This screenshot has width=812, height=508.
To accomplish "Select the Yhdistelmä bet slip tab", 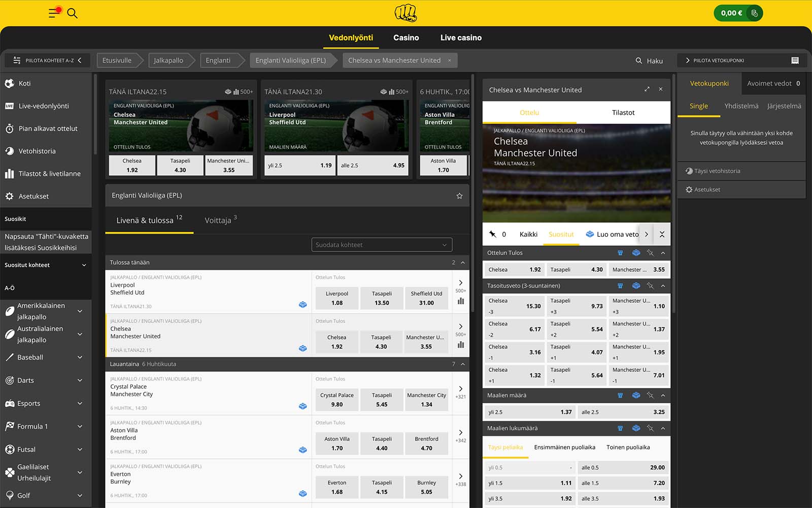I will (x=741, y=106).
